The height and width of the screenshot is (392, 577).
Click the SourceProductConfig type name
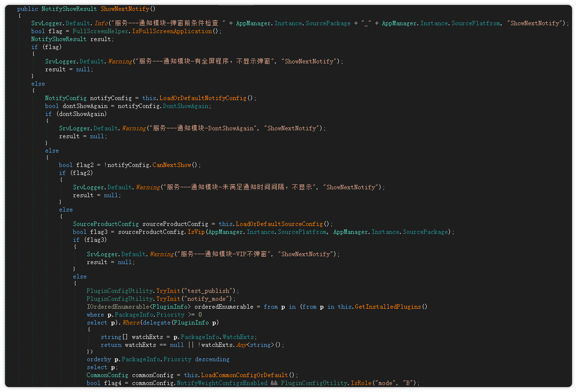click(106, 224)
